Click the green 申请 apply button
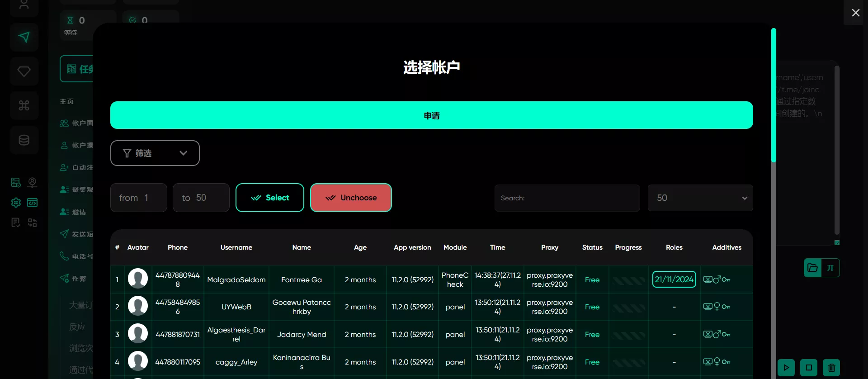Screen dimensions: 868x379 coord(432,115)
